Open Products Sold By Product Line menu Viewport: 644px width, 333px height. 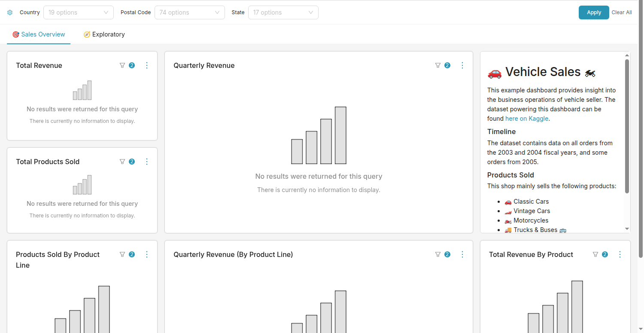[147, 254]
